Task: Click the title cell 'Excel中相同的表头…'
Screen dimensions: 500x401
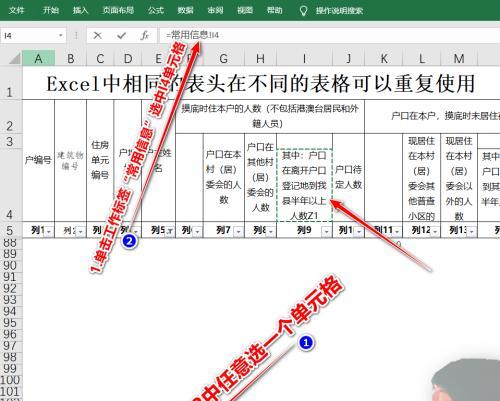Action: coord(261,83)
